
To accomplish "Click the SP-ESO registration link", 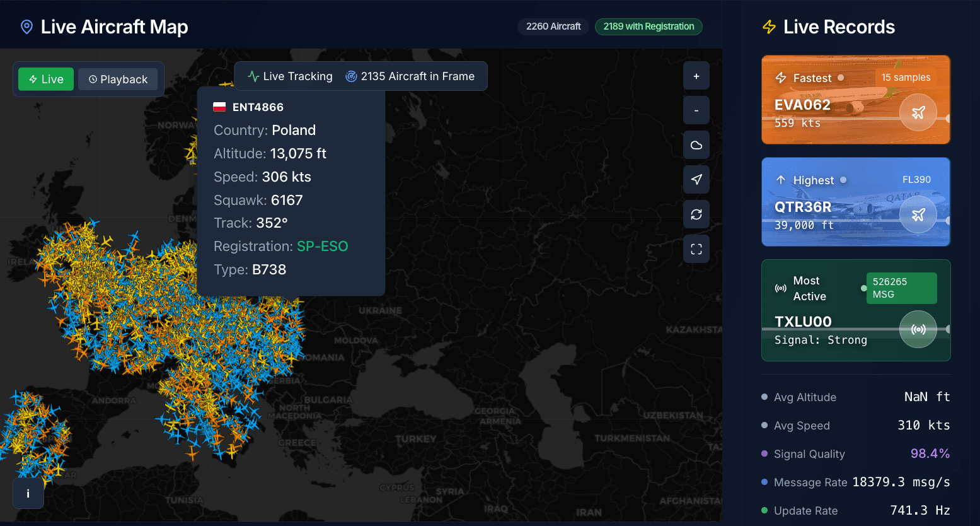I will [322, 246].
